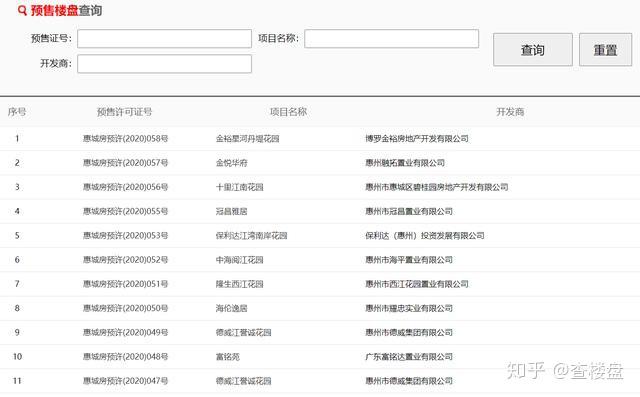Click developer 惠州市惠城区碧桂园房地产开发有限公司
The height and width of the screenshot is (397, 640).
click(437, 187)
